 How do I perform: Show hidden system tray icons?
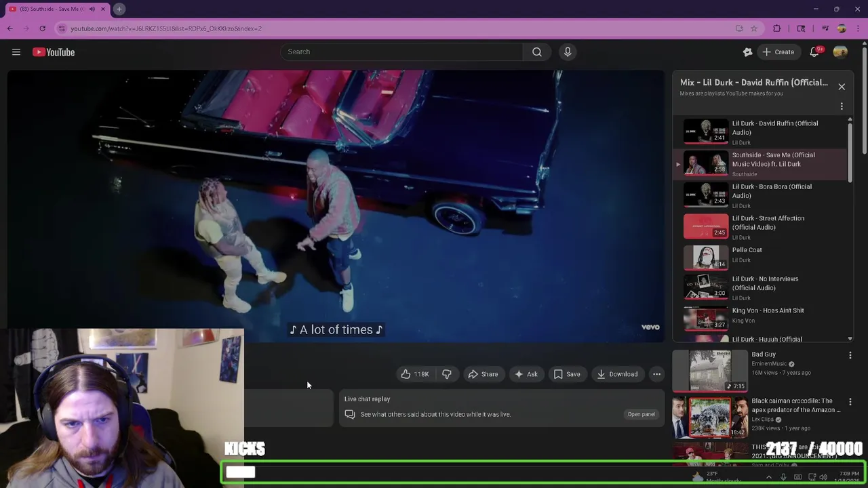point(768,477)
